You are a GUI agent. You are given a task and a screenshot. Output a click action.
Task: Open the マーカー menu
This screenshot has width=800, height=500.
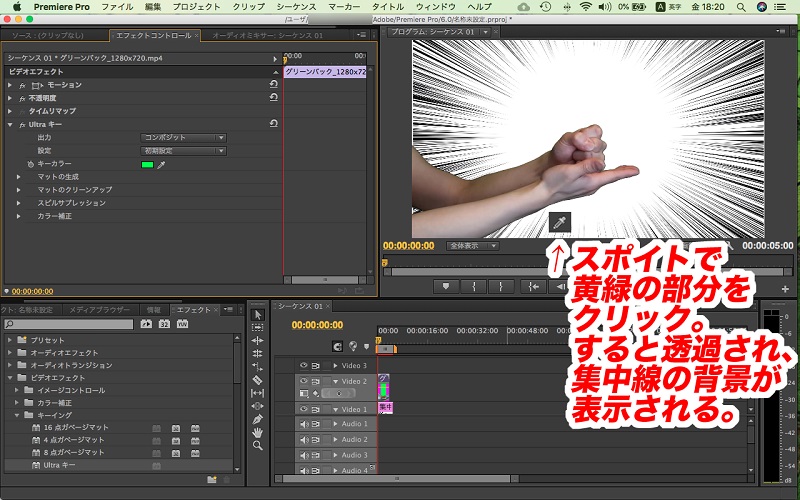pyautogui.click(x=344, y=7)
